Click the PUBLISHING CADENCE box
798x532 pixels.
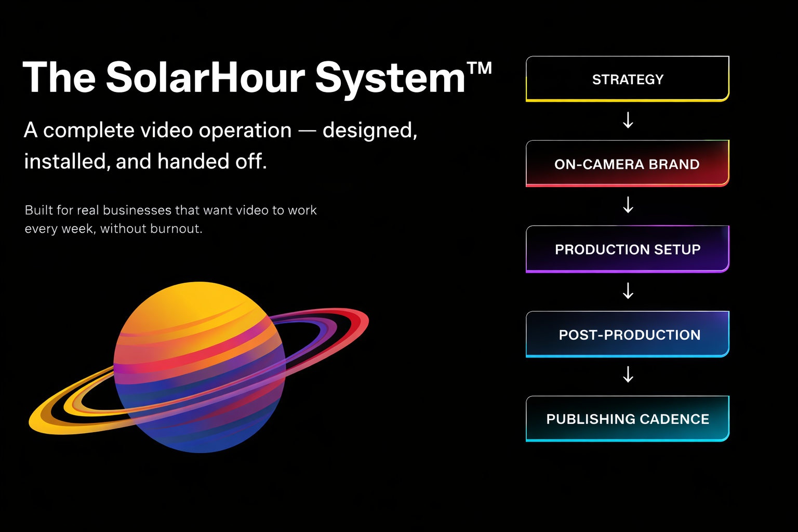(628, 419)
